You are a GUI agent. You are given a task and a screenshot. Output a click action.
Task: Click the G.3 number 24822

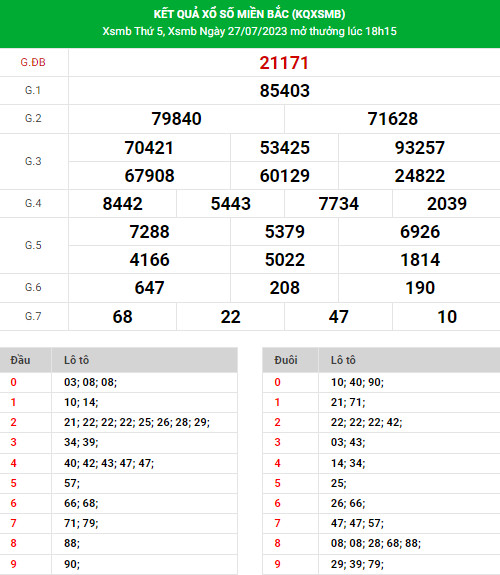pos(420,176)
